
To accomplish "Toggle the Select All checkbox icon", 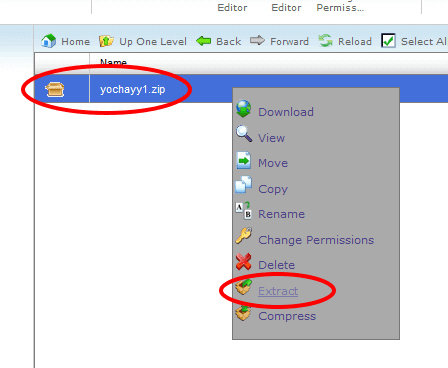I will pos(388,41).
